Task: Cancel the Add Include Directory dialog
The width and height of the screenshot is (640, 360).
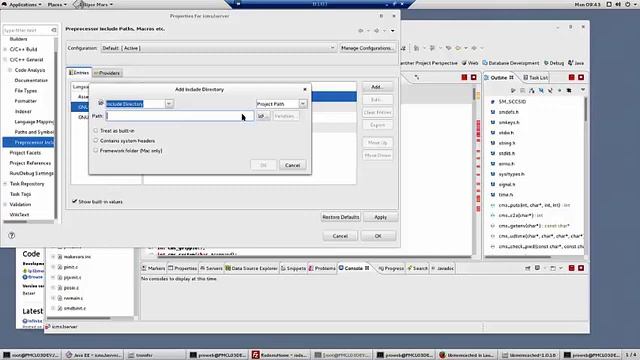Action: pos(292,165)
